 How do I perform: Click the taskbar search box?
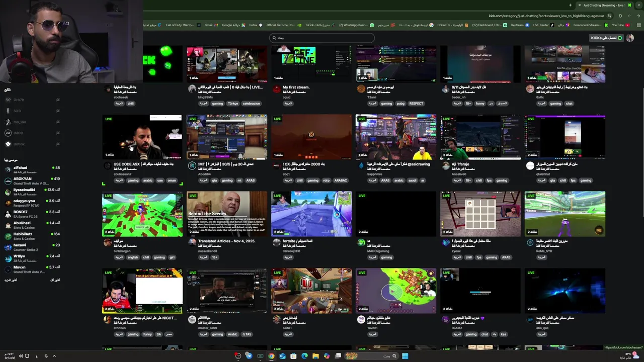tap(372, 356)
